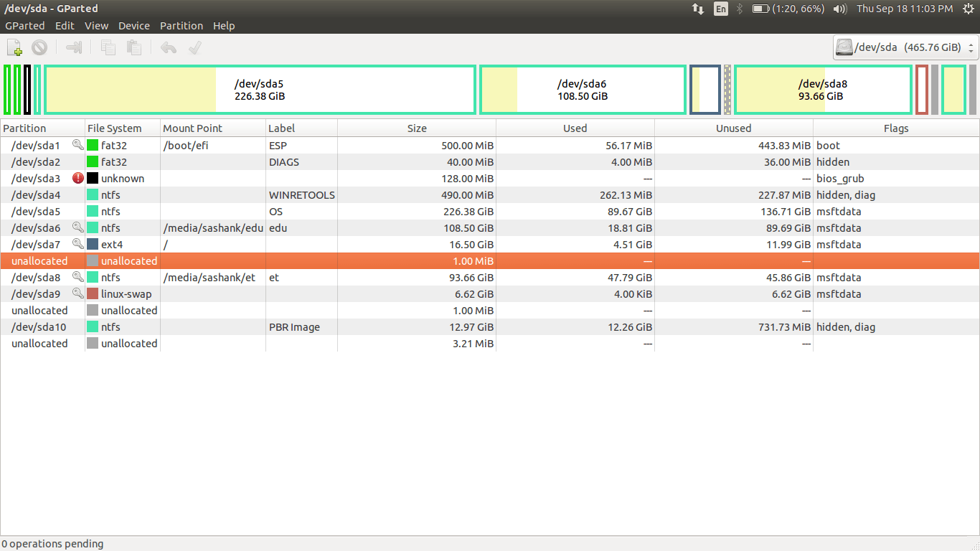Sort partitions by the Size column header

tap(417, 128)
